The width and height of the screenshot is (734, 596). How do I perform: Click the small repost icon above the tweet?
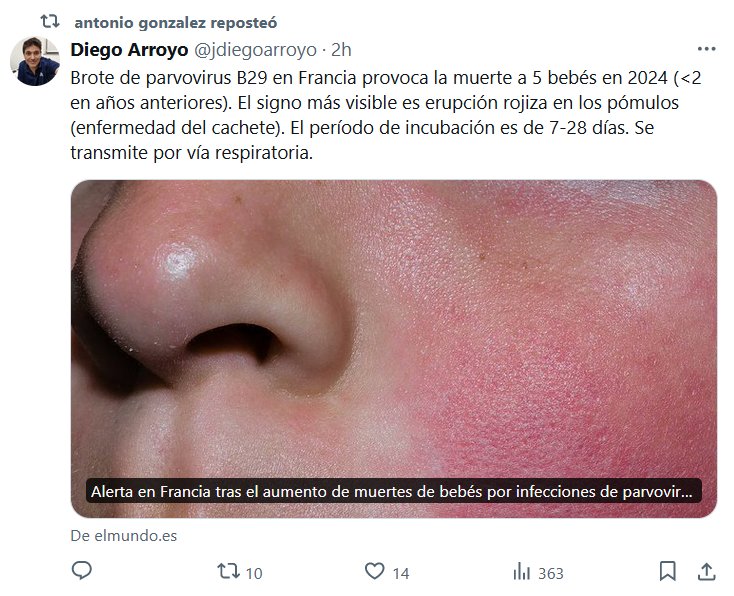pos(50,22)
